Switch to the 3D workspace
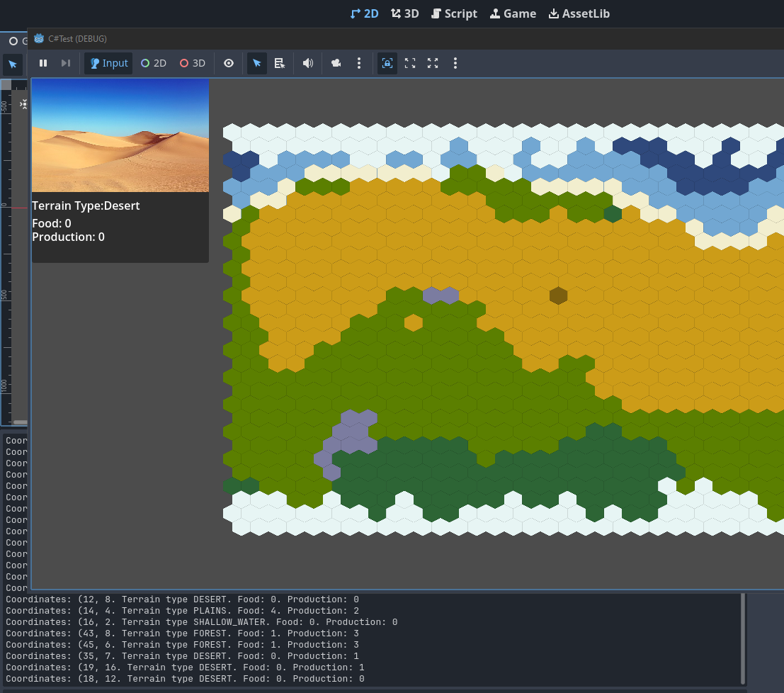The image size is (784, 693). [405, 13]
